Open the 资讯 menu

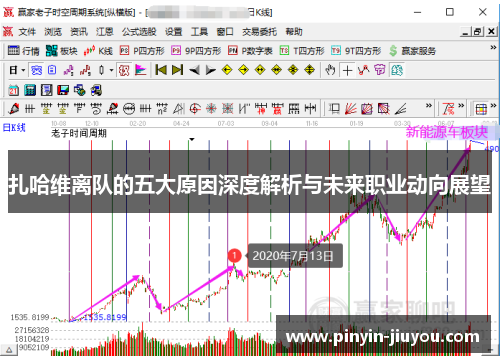(79, 32)
